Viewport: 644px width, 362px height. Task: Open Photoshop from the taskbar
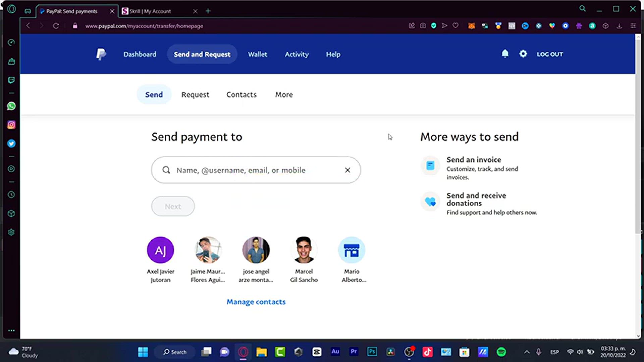[x=372, y=352]
